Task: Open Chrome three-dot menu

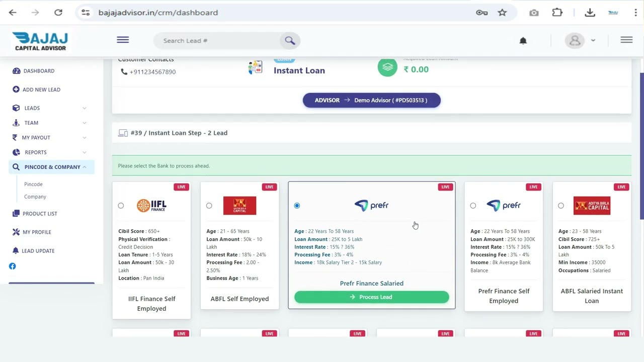Action: (636, 13)
